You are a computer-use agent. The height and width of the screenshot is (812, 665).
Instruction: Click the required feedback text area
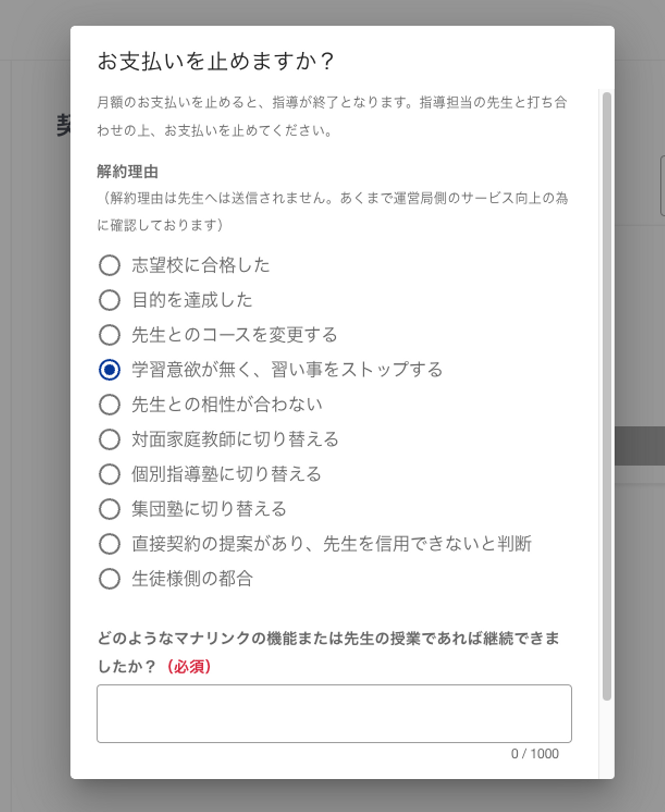tap(334, 714)
